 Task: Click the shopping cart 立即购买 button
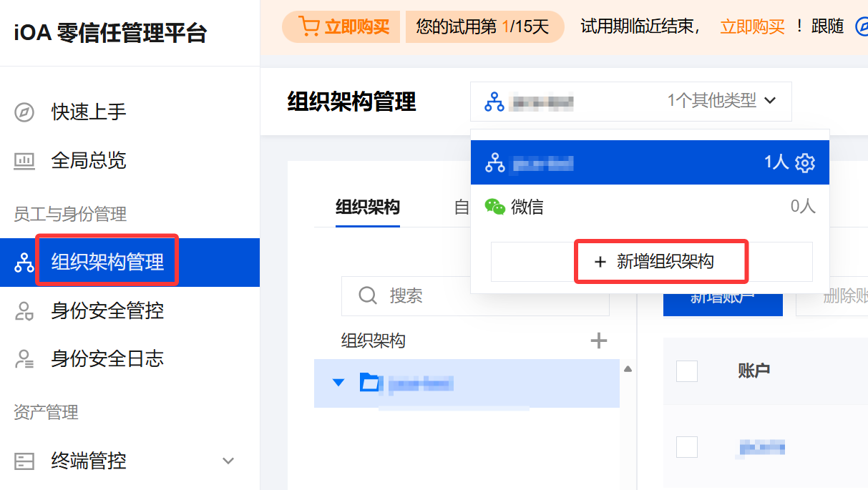coord(341,27)
